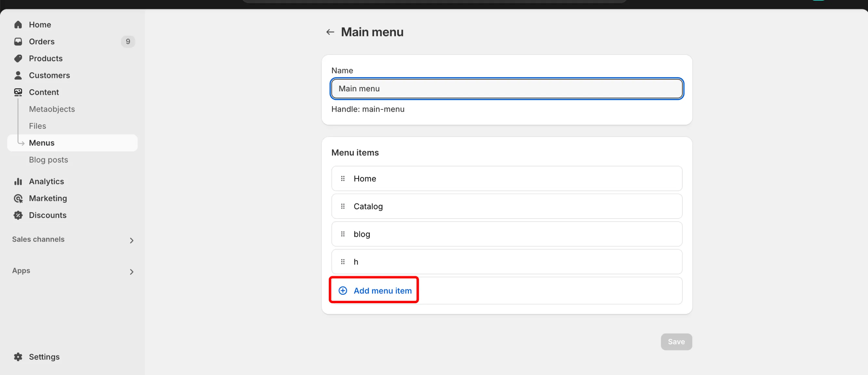The image size is (868, 375).
Task: Click the Settings gear icon
Action: [x=18, y=357]
